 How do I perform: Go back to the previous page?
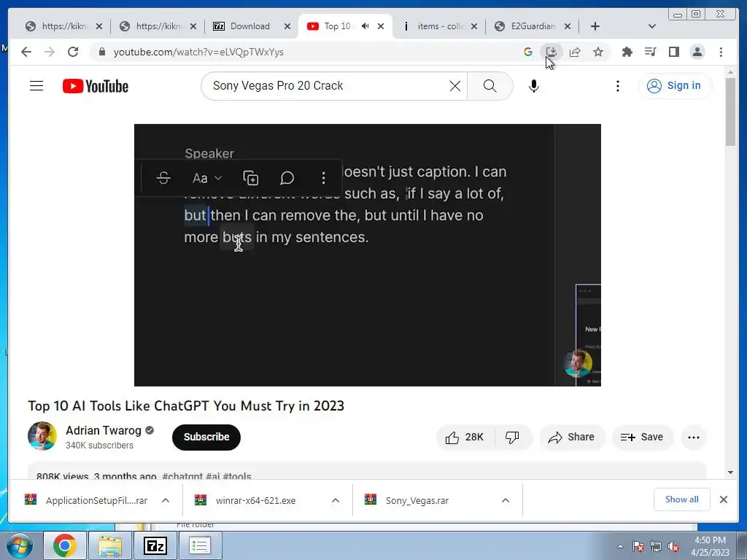coord(26,52)
